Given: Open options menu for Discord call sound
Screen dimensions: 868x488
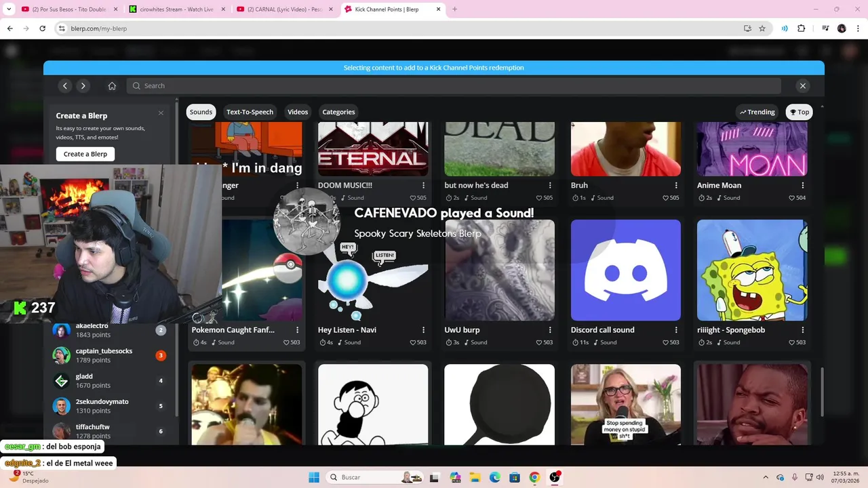Looking at the screenshot, I should click(x=676, y=330).
